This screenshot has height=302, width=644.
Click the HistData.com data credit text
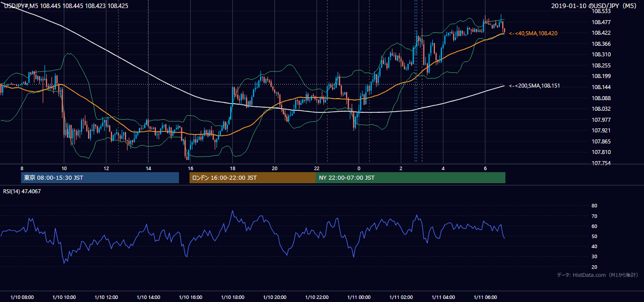pos(598,275)
